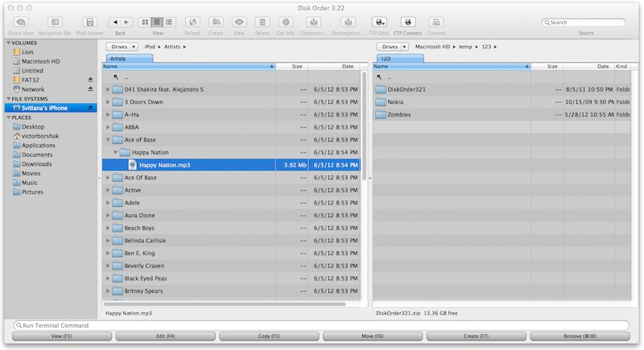
Task: Expand the Britney Spears folder
Action: pyautogui.click(x=108, y=290)
